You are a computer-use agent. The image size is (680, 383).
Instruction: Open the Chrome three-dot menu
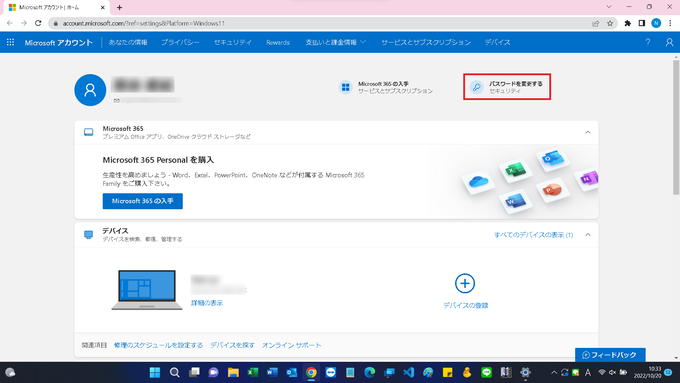click(670, 23)
